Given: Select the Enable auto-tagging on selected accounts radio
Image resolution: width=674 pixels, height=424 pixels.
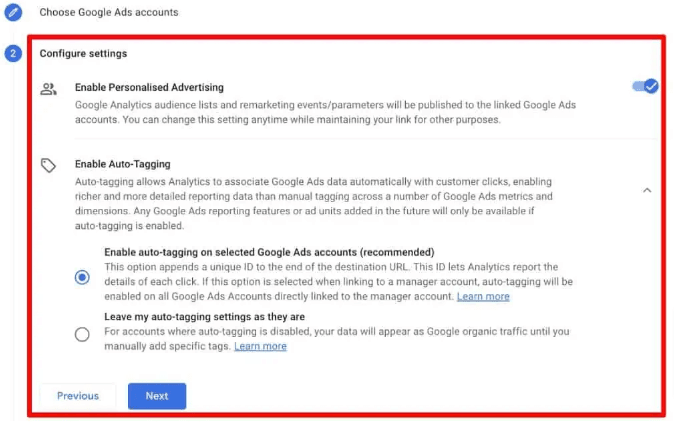Looking at the screenshot, I should [82, 277].
